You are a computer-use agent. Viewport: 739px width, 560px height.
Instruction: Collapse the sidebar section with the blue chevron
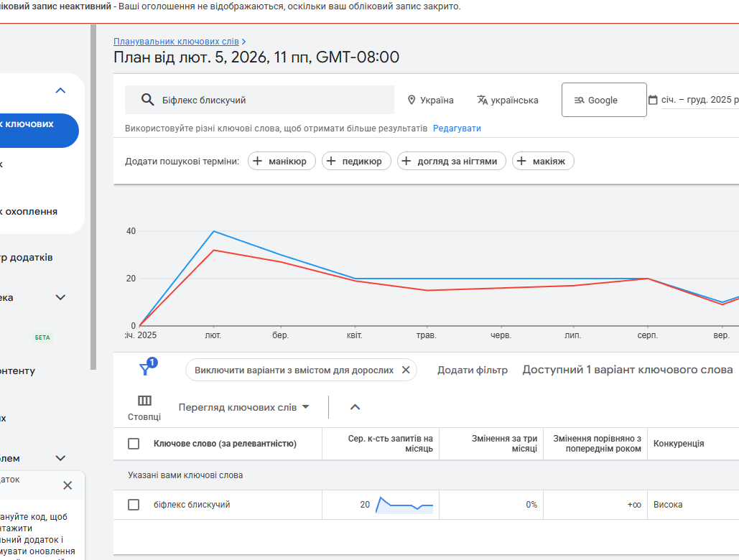coord(60,90)
